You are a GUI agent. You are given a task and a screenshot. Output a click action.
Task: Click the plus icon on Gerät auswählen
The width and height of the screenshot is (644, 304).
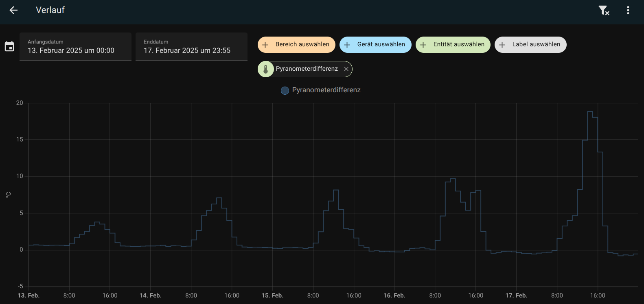[x=347, y=45]
